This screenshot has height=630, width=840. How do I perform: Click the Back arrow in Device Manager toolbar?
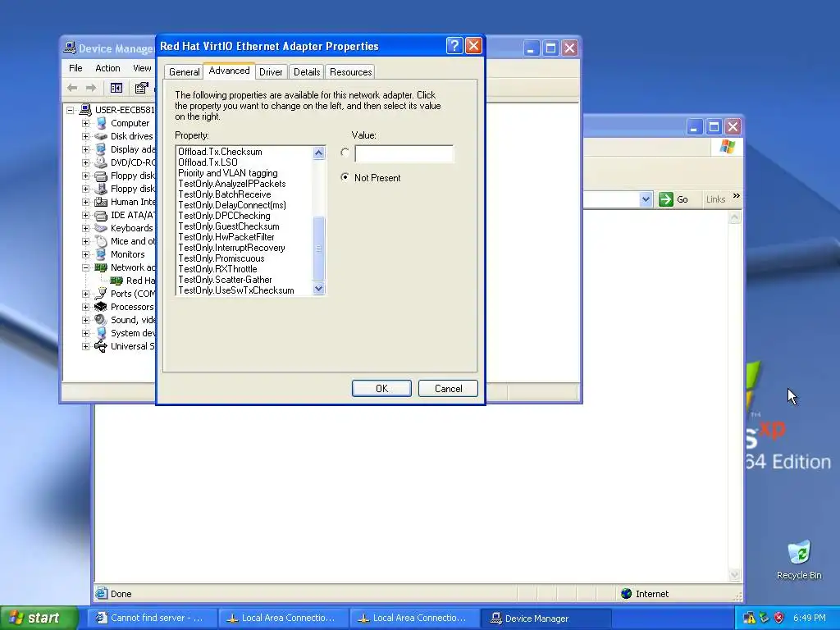pyautogui.click(x=72, y=88)
